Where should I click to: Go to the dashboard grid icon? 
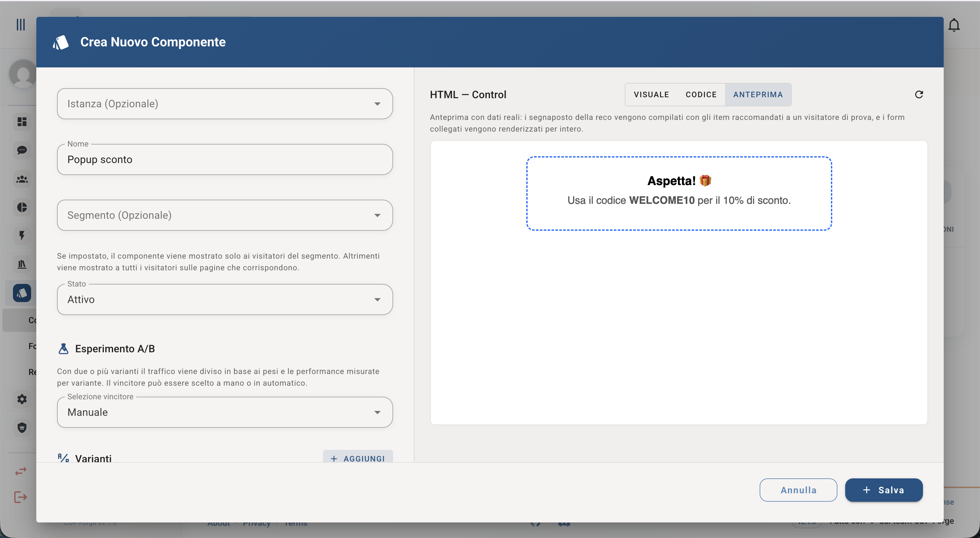tap(22, 122)
